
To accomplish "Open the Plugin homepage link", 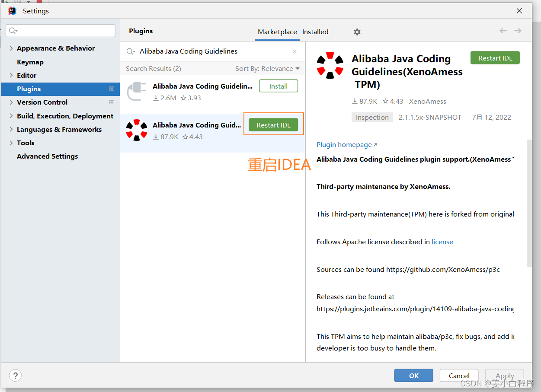I will [347, 144].
